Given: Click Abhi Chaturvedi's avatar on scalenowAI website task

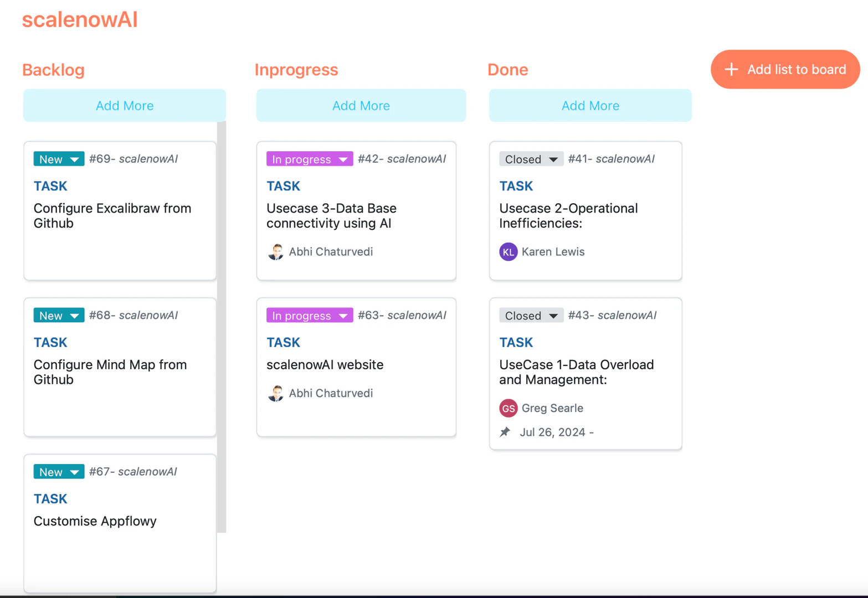Looking at the screenshot, I should tap(276, 393).
